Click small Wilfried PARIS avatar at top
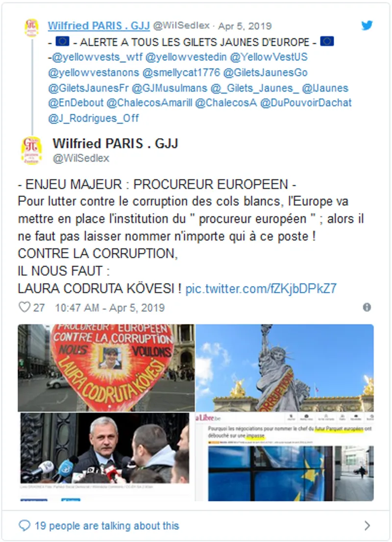The width and height of the screenshot is (392, 542). 32,27
